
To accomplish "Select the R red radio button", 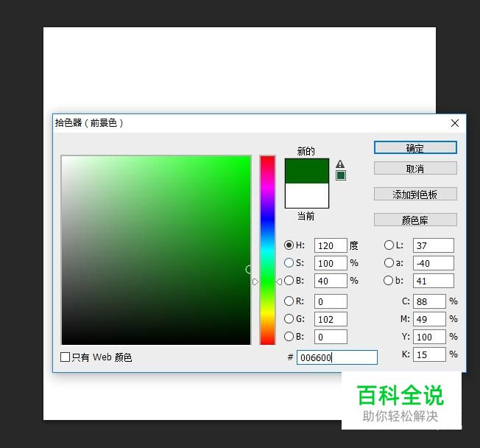I will pyautogui.click(x=289, y=301).
